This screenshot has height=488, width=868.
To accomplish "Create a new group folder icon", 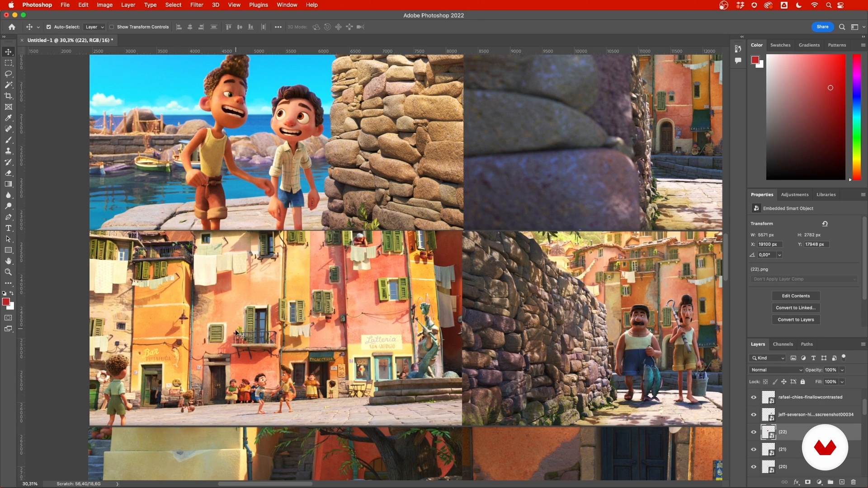I will point(830,482).
